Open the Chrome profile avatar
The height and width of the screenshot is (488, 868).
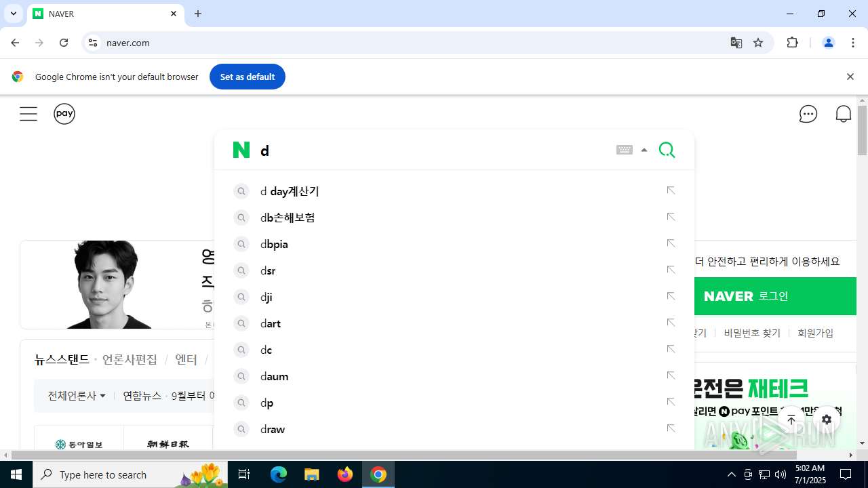point(828,43)
